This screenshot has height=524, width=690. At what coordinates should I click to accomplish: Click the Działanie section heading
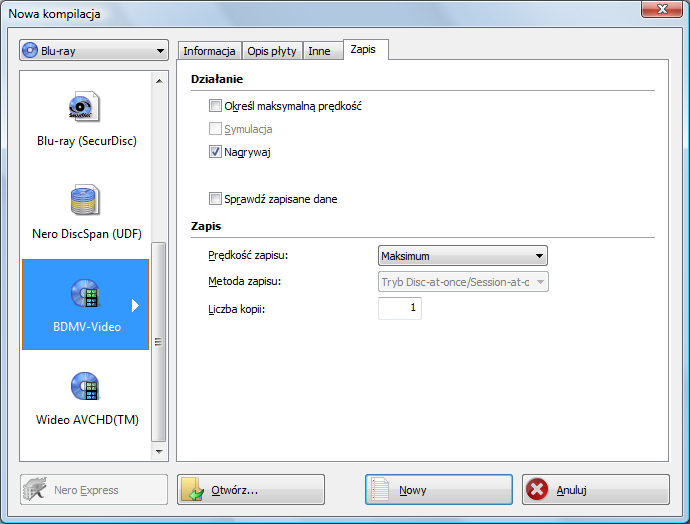(x=217, y=79)
